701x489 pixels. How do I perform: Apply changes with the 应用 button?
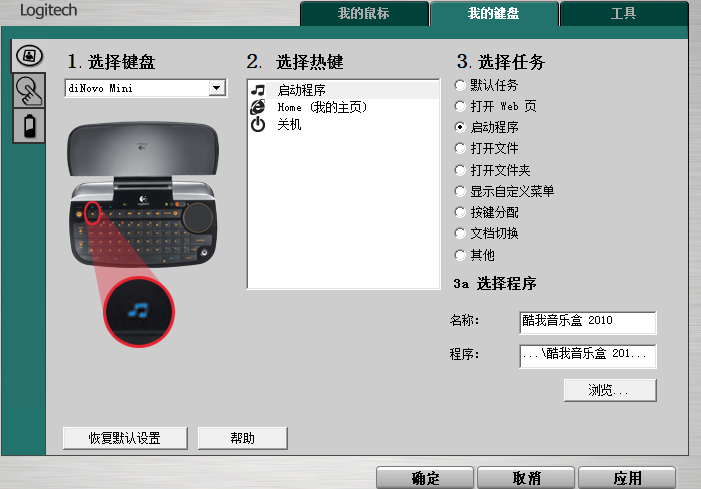627,478
